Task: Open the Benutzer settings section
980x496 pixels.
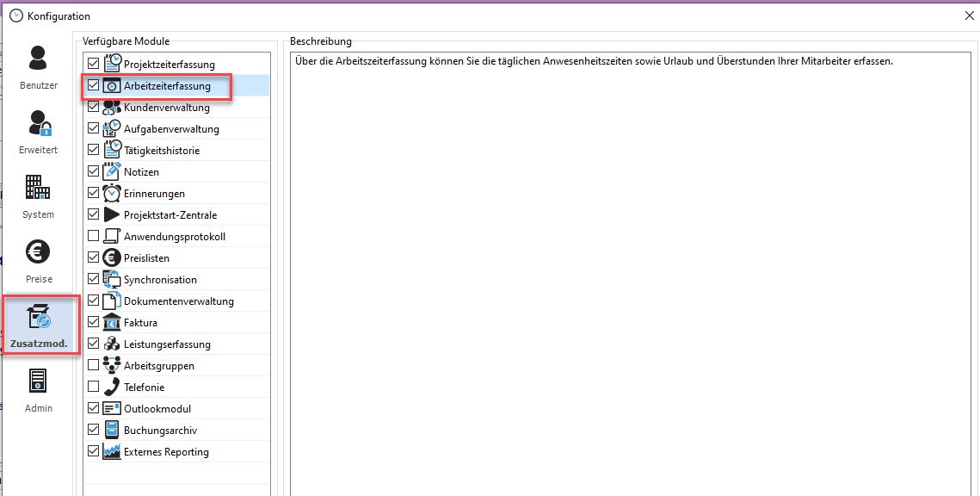Action: point(39,67)
